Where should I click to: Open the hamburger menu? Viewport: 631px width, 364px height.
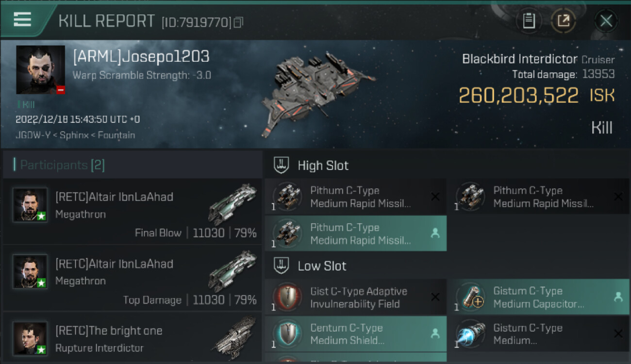(22, 19)
